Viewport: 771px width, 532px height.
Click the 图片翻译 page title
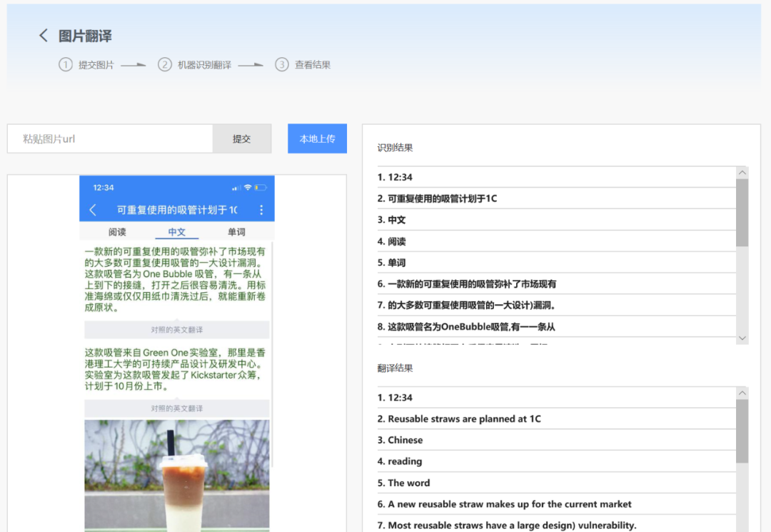(85, 36)
